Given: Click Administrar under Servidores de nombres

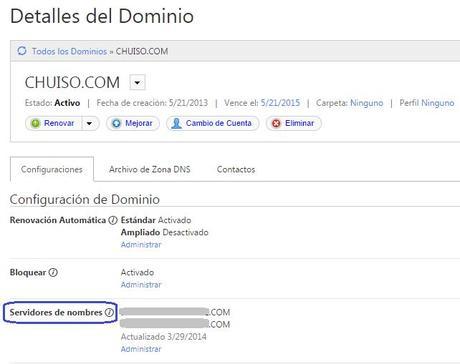Looking at the screenshot, I should point(141,349).
